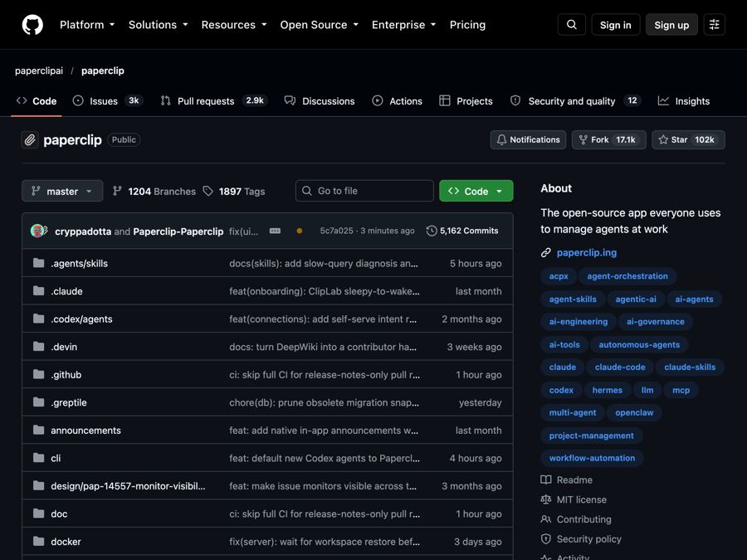Screen dimensions: 747x560
Task: Click the Readme book icon
Action: 546,480
